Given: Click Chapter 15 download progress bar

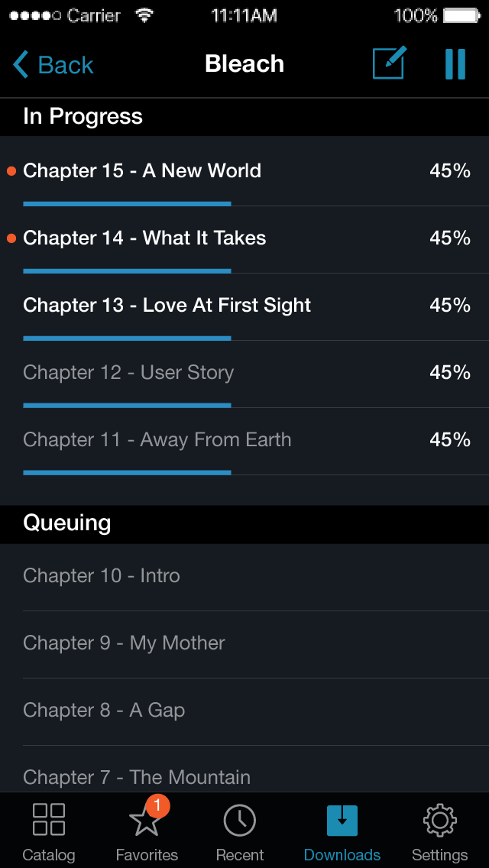Looking at the screenshot, I should point(127,204).
